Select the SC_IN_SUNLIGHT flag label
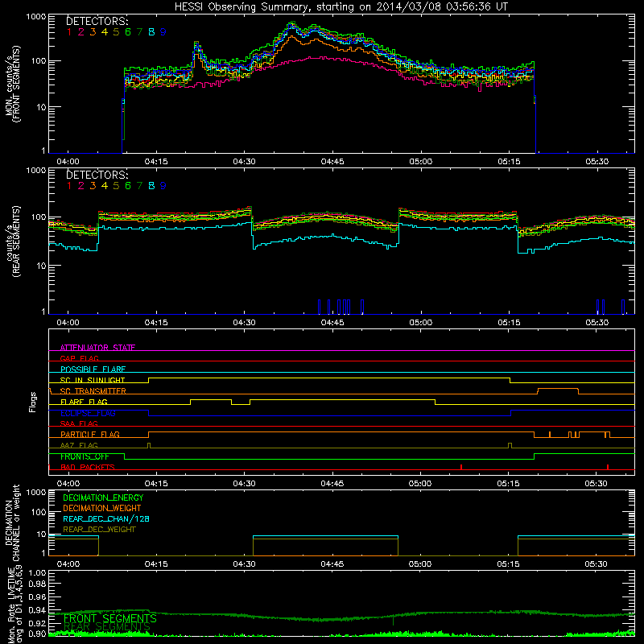 coord(93,380)
